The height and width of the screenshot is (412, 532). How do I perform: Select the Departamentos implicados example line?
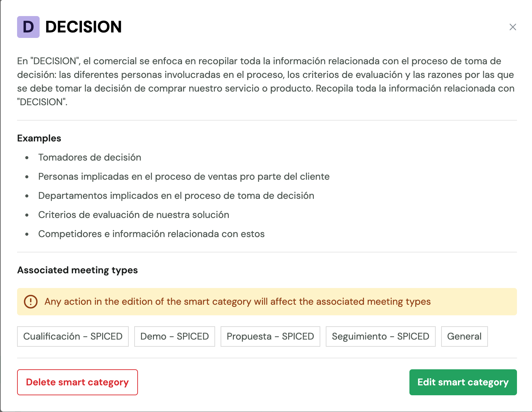176,196
